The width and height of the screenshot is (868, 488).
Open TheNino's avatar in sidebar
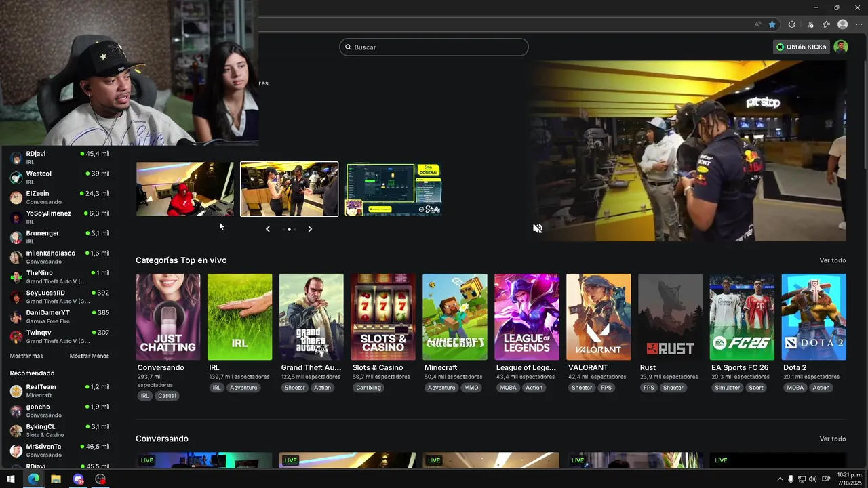pos(16,277)
